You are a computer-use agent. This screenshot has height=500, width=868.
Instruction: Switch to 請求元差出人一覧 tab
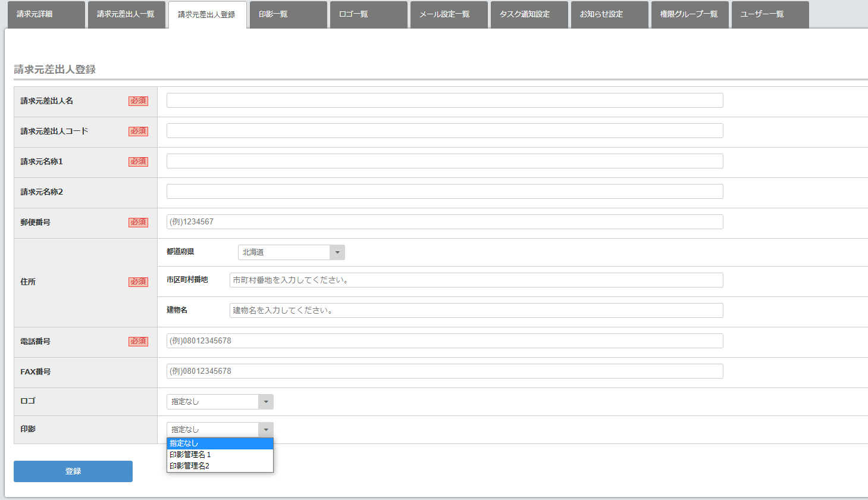pyautogui.click(x=126, y=14)
